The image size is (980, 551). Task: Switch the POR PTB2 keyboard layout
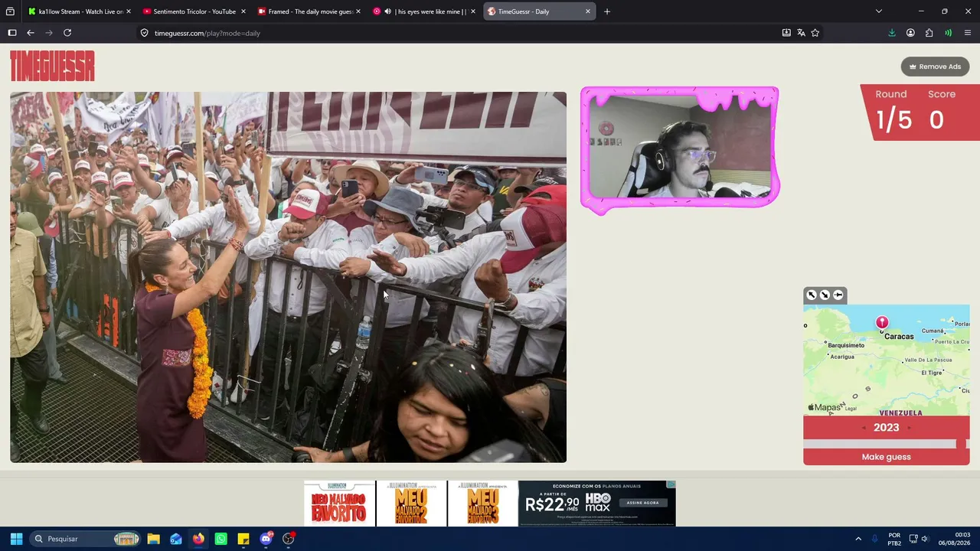(x=894, y=539)
